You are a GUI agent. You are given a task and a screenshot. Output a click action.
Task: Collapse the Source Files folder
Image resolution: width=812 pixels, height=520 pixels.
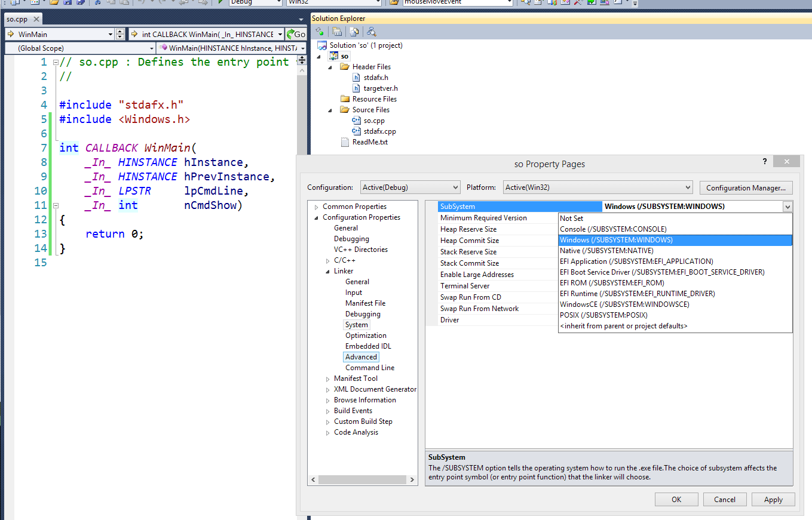tap(331, 110)
